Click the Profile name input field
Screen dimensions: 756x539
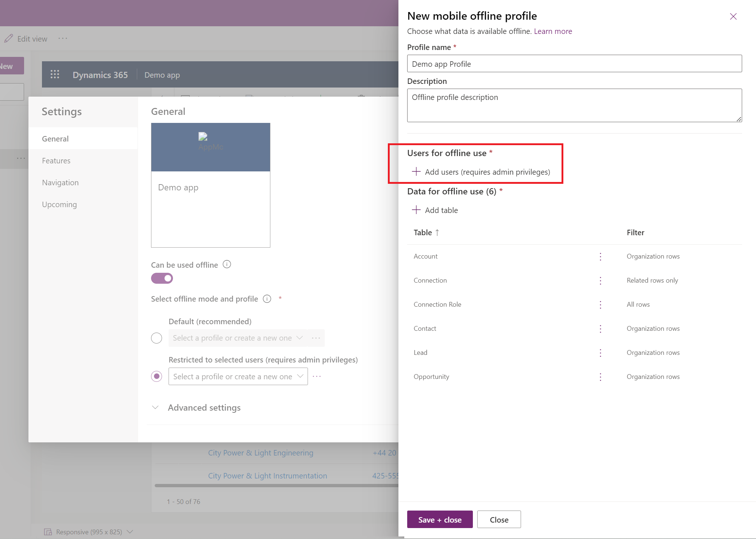pos(575,63)
